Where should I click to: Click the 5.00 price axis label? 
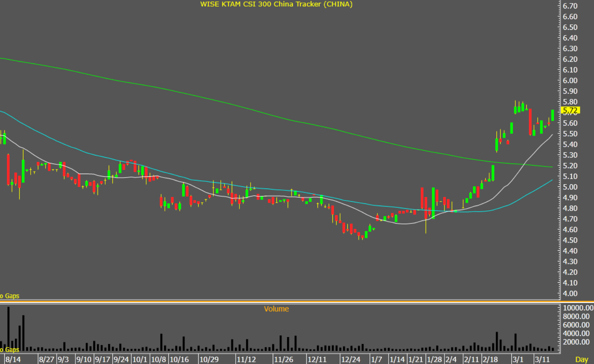point(570,187)
